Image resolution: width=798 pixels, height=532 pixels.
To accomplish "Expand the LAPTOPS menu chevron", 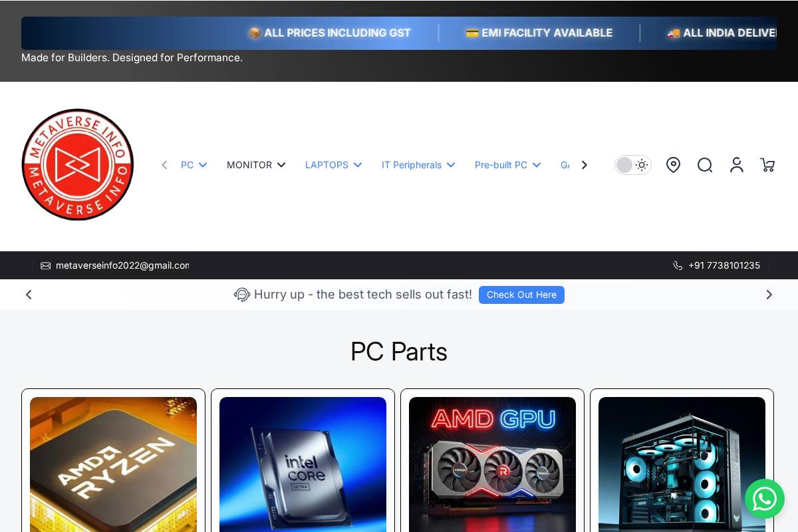I will 358,165.
